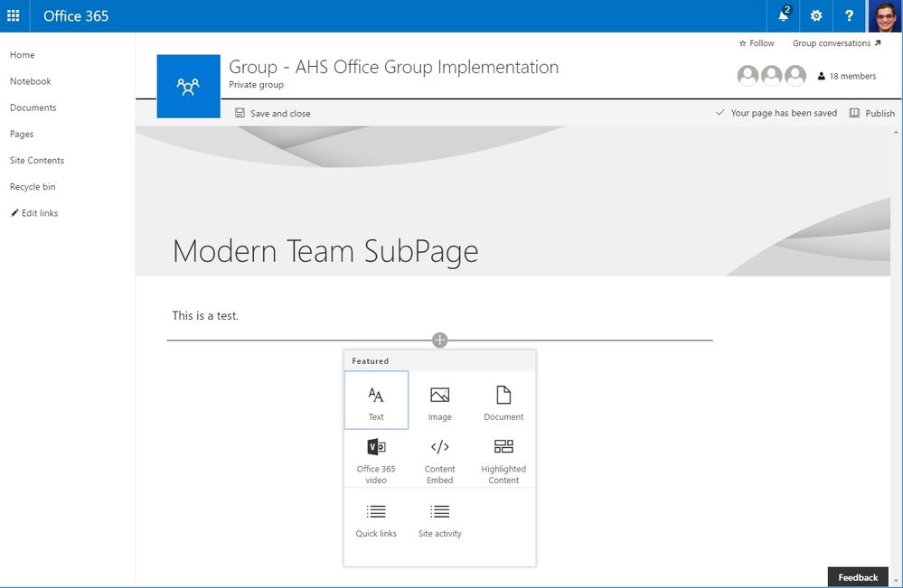Image resolution: width=903 pixels, height=588 pixels.
Task: Open the user profile photo menu
Action: (885, 15)
